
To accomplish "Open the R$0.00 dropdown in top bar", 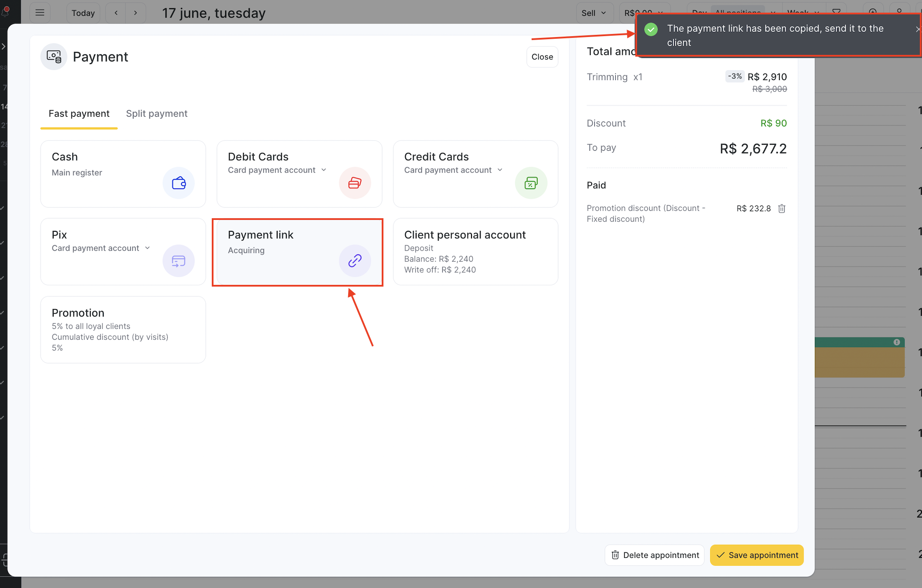I will (644, 13).
